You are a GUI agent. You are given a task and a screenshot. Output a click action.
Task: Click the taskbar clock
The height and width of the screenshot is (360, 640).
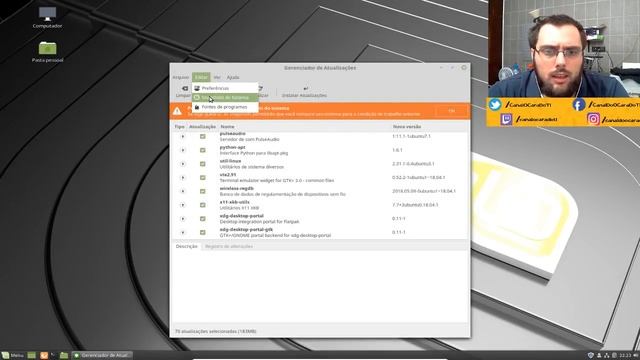click(x=625, y=356)
